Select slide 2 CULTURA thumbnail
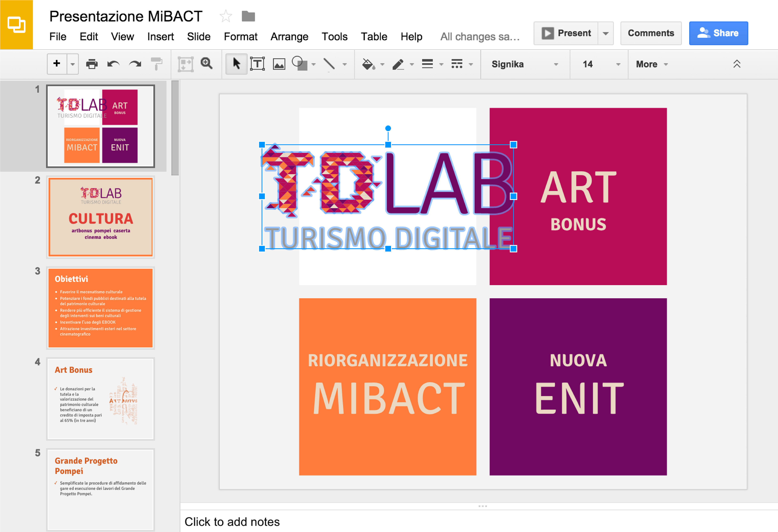Image resolution: width=778 pixels, height=532 pixels. click(100, 217)
